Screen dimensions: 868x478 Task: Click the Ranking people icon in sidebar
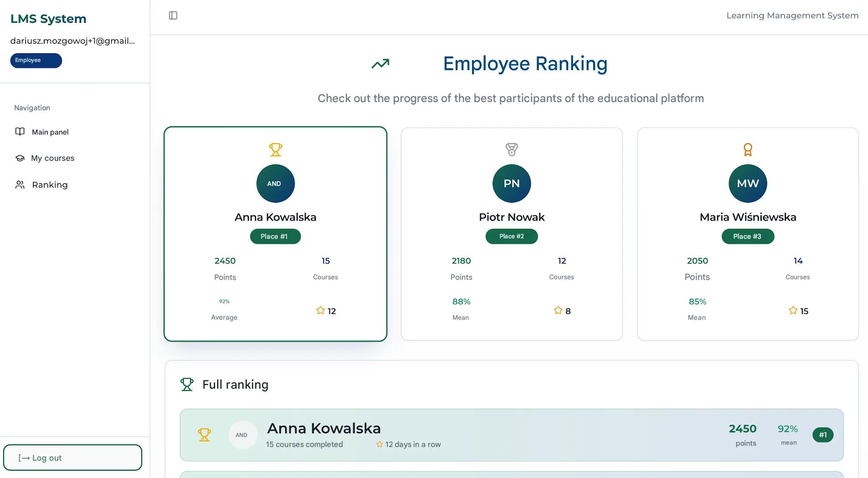[x=20, y=185]
